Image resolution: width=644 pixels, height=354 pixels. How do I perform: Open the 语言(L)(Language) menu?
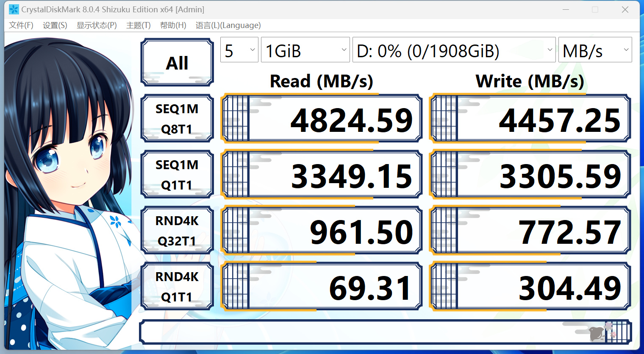pyautogui.click(x=228, y=25)
